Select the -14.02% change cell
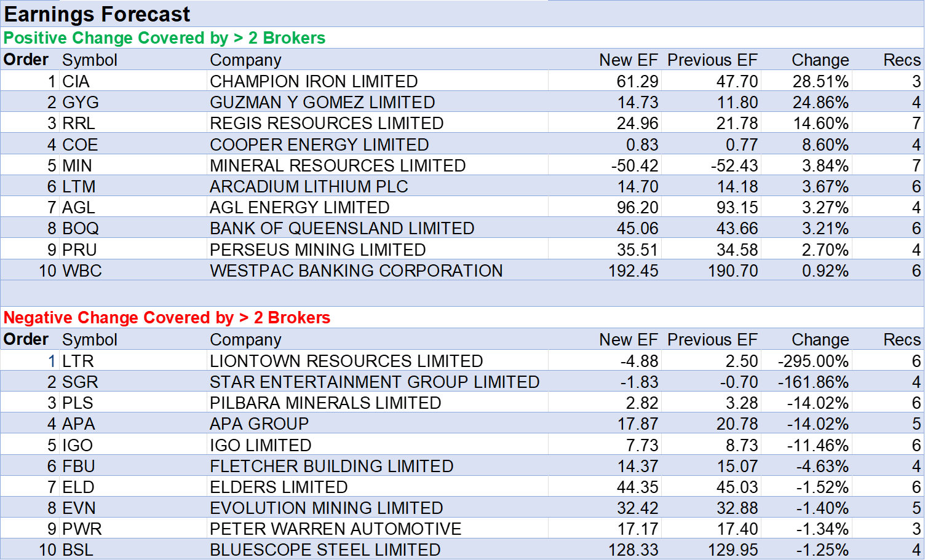The width and height of the screenshot is (925, 560). coord(817,424)
